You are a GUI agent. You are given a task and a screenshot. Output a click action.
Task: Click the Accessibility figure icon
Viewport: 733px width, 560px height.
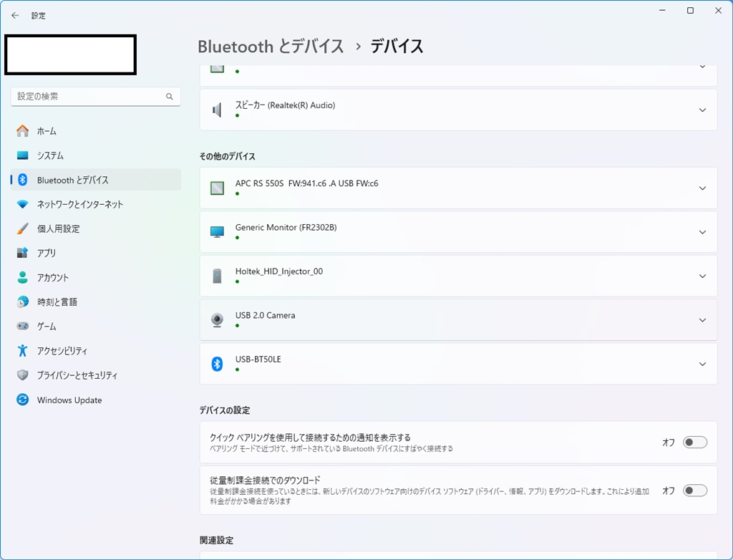tap(22, 350)
